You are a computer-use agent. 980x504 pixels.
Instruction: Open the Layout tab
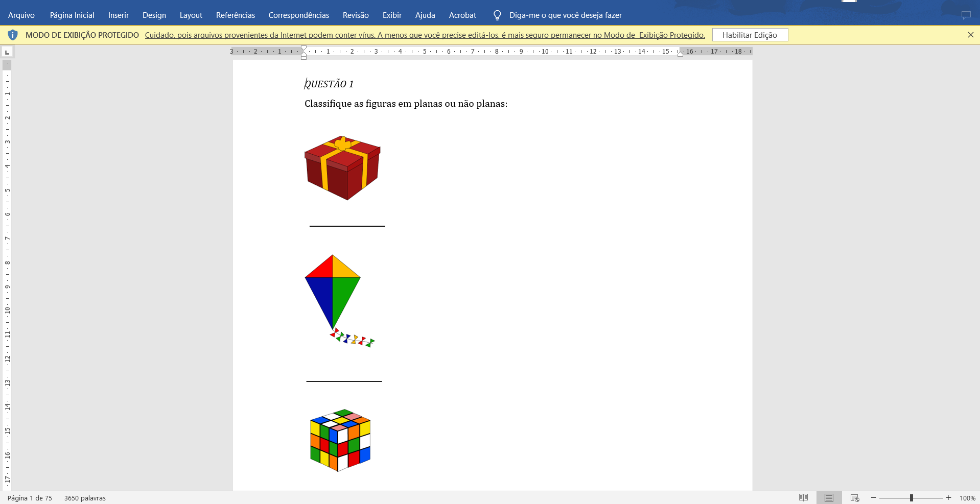[x=191, y=15]
